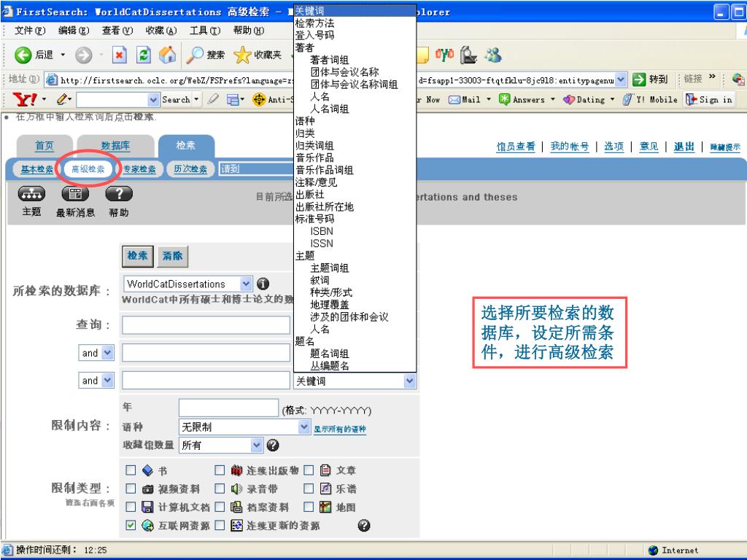Check the 视频资料 checkbox

(x=131, y=489)
